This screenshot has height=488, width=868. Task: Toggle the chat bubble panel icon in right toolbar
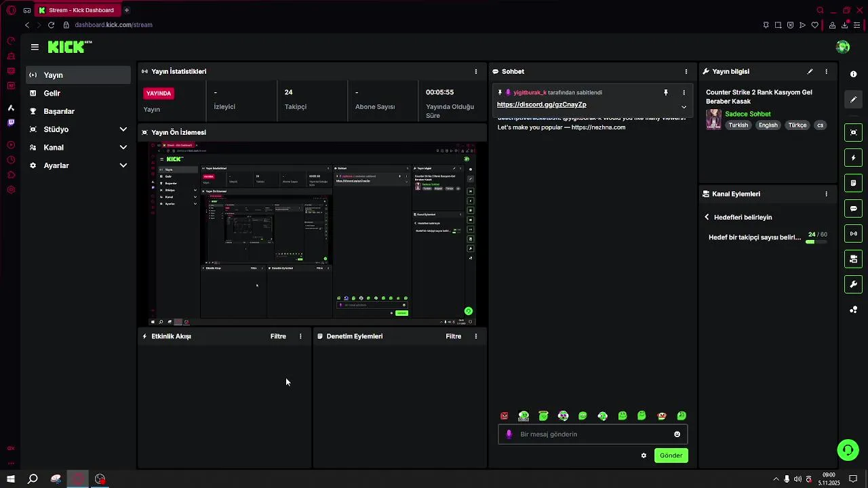tap(853, 209)
